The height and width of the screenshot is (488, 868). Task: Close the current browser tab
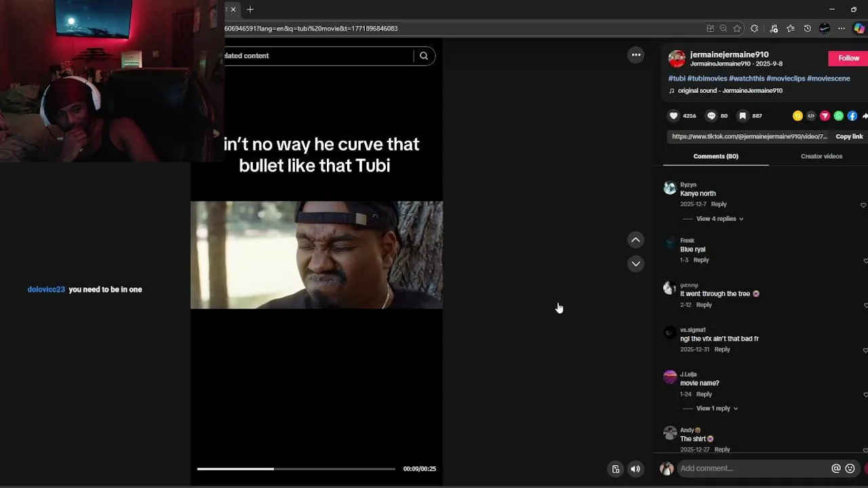[x=233, y=9]
